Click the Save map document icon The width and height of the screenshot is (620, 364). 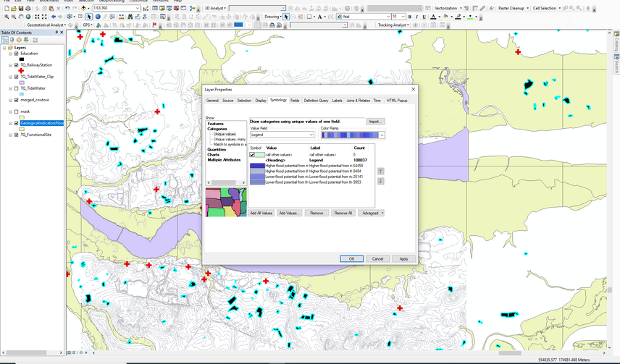(22, 8)
